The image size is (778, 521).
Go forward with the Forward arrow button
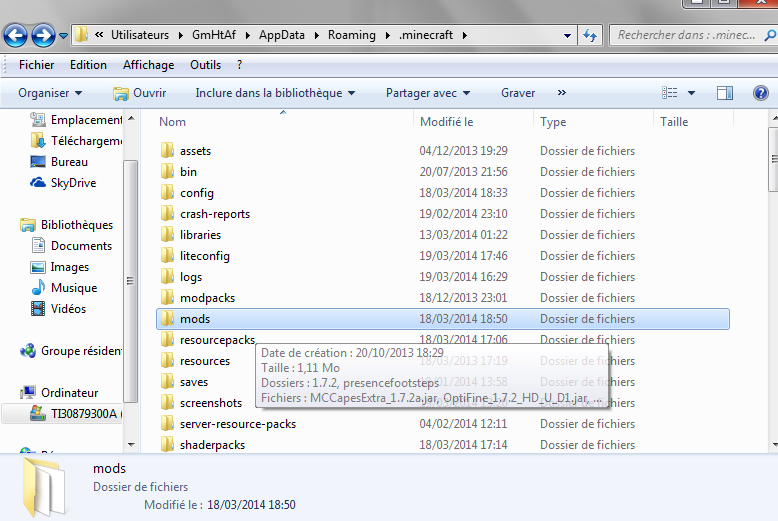tap(44, 35)
